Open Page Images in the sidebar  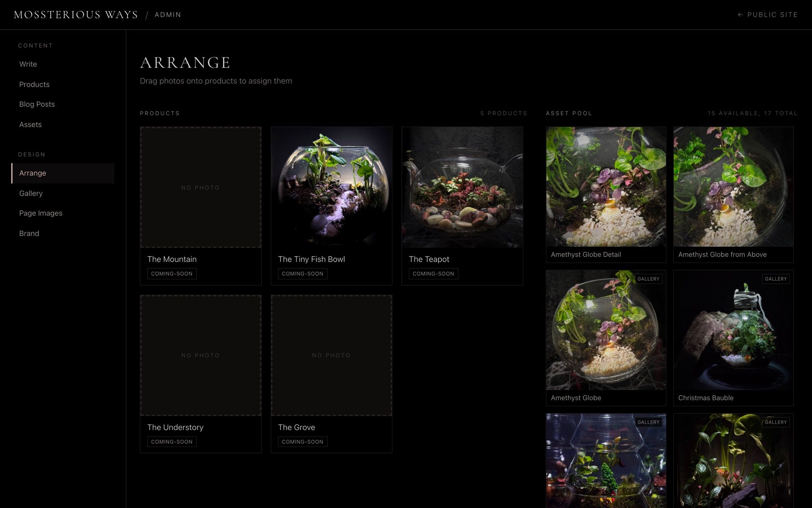click(x=41, y=213)
